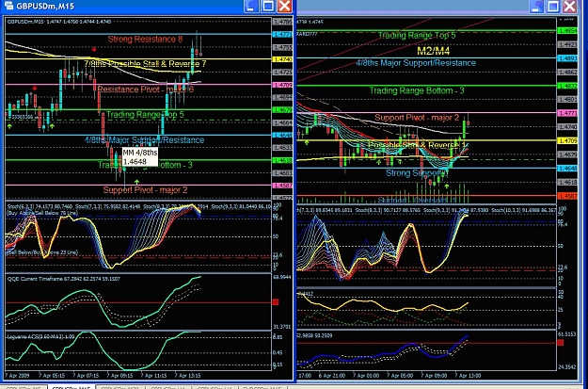
Task: Click pink 1.4587 price tag in M15 chart
Action: click(282, 186)
